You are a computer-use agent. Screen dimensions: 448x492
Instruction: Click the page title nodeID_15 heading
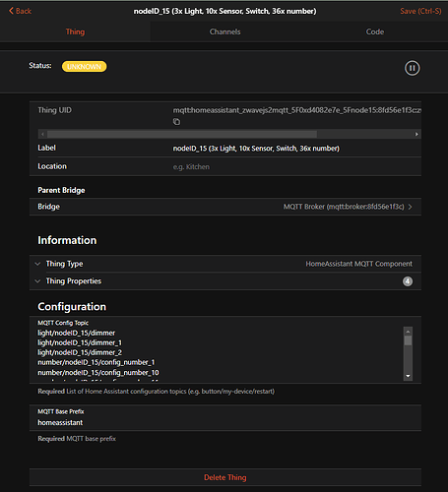coord(224,11)
